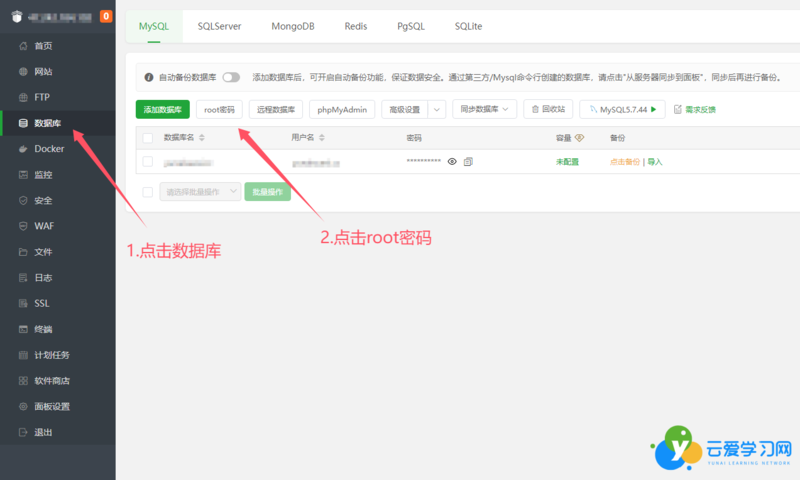The height and width of the screenshot is (480, 800).
Task: Click the MySQL5.7.44 service status button
Action: tap(622, 109)
